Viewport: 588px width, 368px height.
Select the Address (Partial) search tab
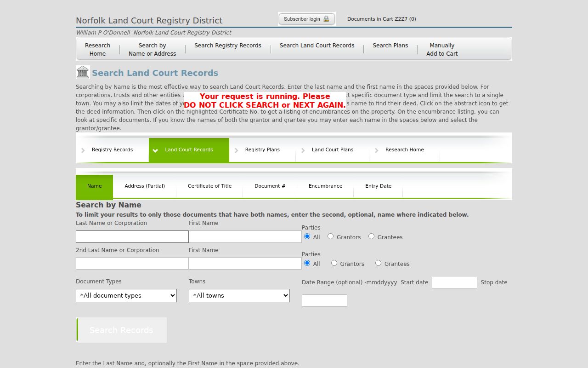(x=145, y=186)
